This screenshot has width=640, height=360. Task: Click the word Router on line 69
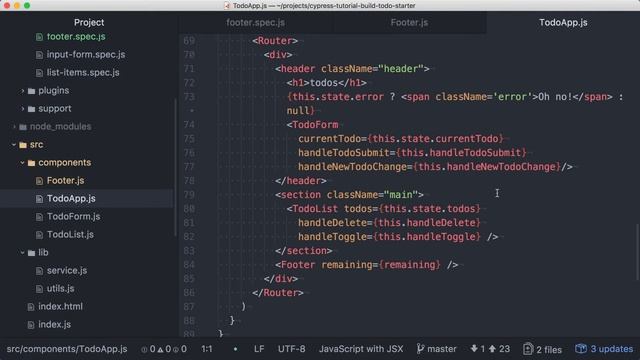275,41
